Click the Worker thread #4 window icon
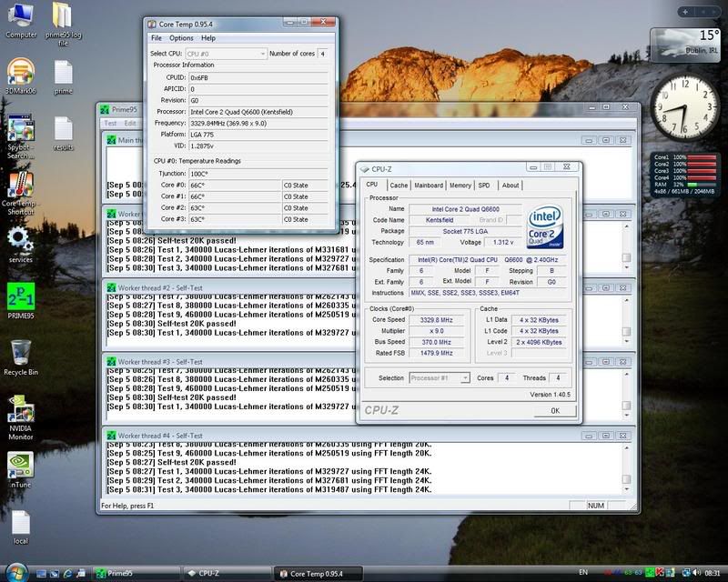 point(111,436)
